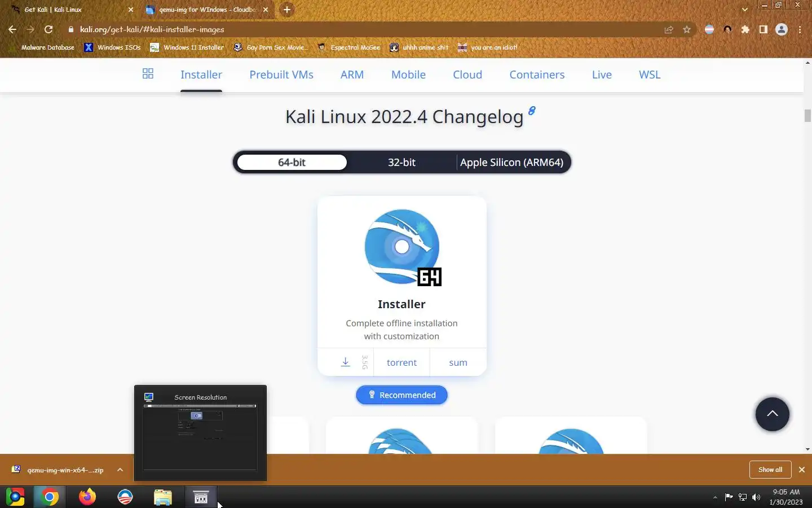Open File Explorer from the taskbar
The height and width of the screenshot is (508, 812).
pyautogui.click(x=163, y=497)
